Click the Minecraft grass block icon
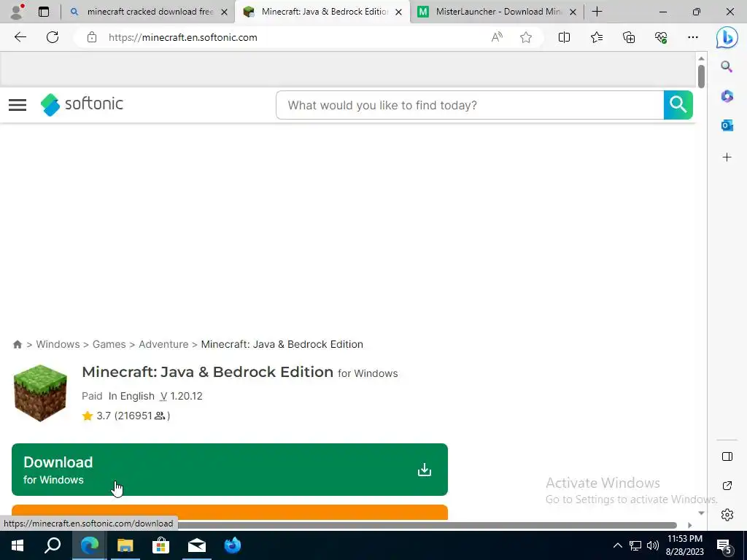The height and width of the screenshot is (560, 747). click(41, 393)
